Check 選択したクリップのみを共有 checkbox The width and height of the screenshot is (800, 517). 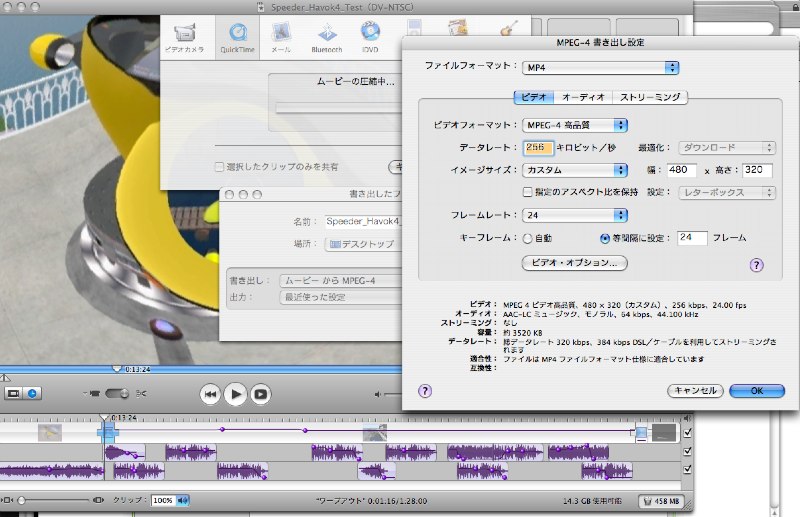coord(219,166)
